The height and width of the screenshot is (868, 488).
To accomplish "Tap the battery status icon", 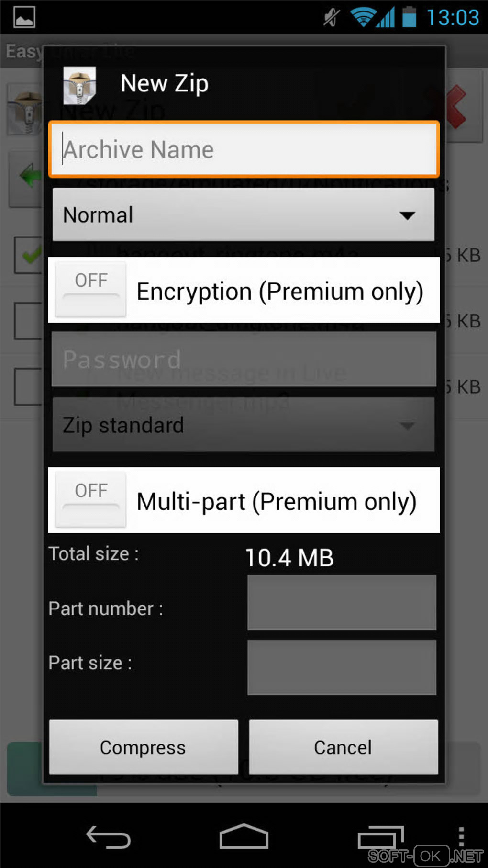I will (x=409, y=17).
